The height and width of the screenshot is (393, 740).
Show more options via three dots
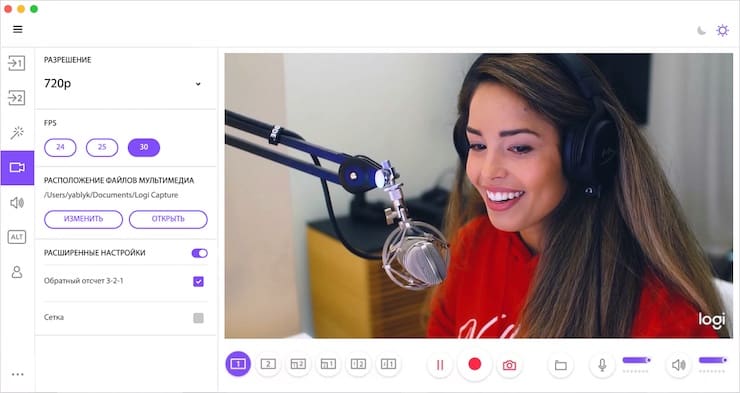(x=17, y=374)
